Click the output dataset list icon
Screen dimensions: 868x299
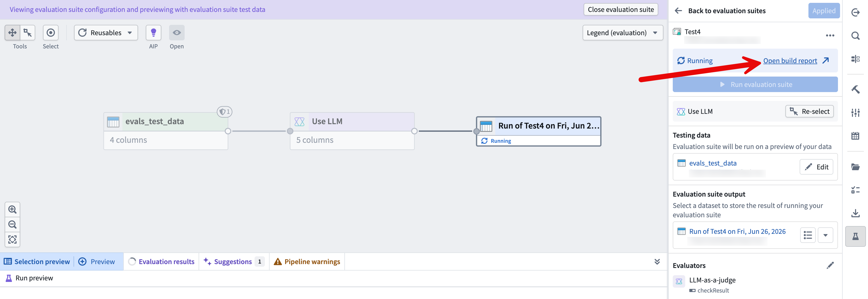(x=808, y=235)
